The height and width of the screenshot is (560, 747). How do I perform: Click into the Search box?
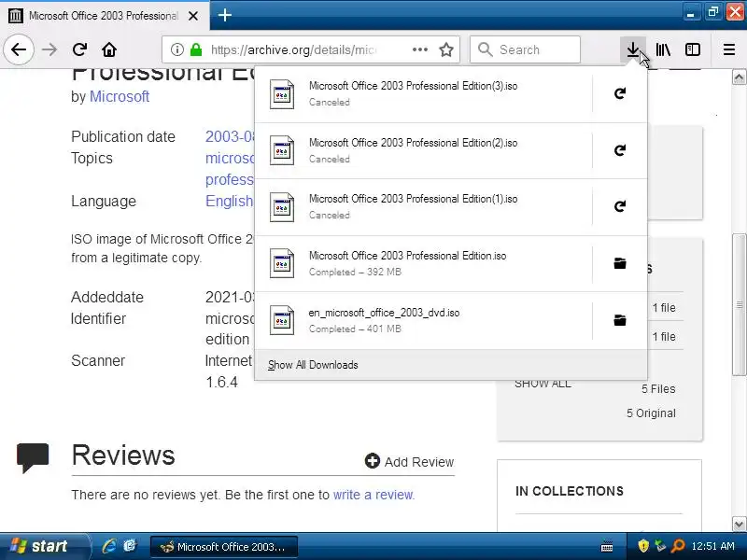525,49
